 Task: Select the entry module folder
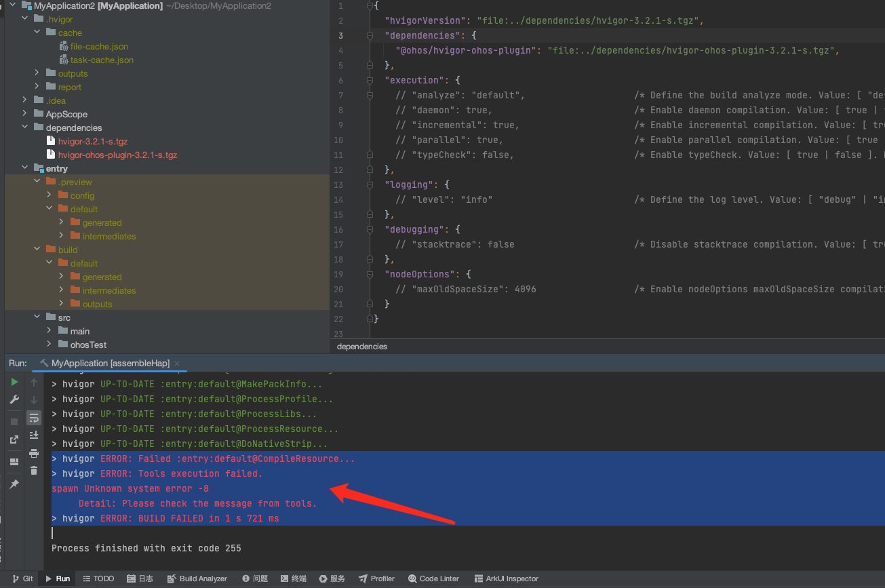[57, 168]
